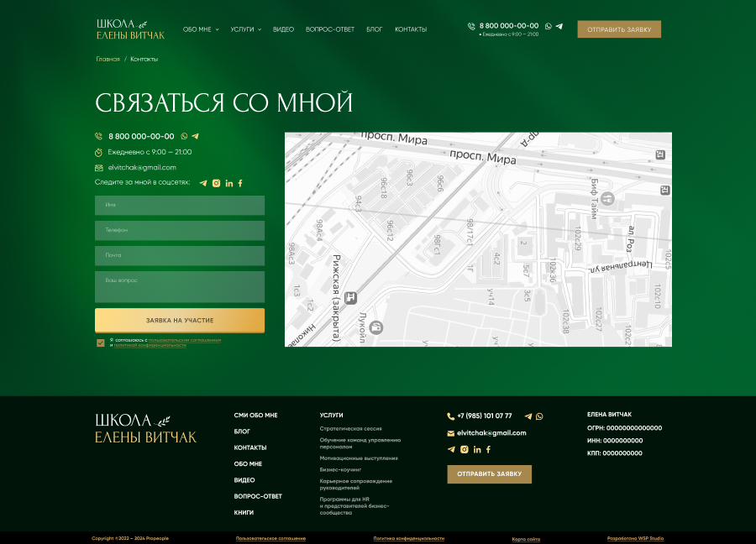Viewport: 756px width, 544px height.
Task: Click inside the Телефон input field
Action: (x=180, y=230)
